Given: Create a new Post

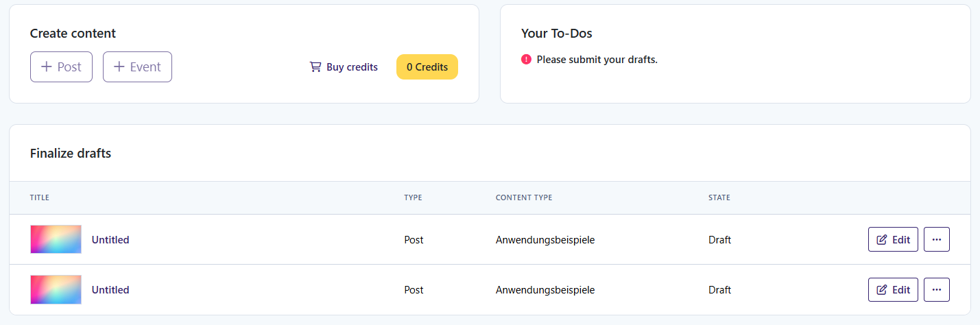Looking at the screenshot, I should coord(61,67).
